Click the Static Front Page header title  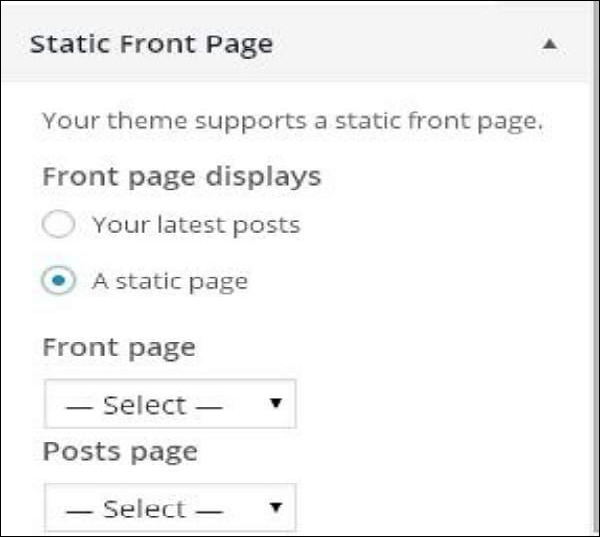151,45
